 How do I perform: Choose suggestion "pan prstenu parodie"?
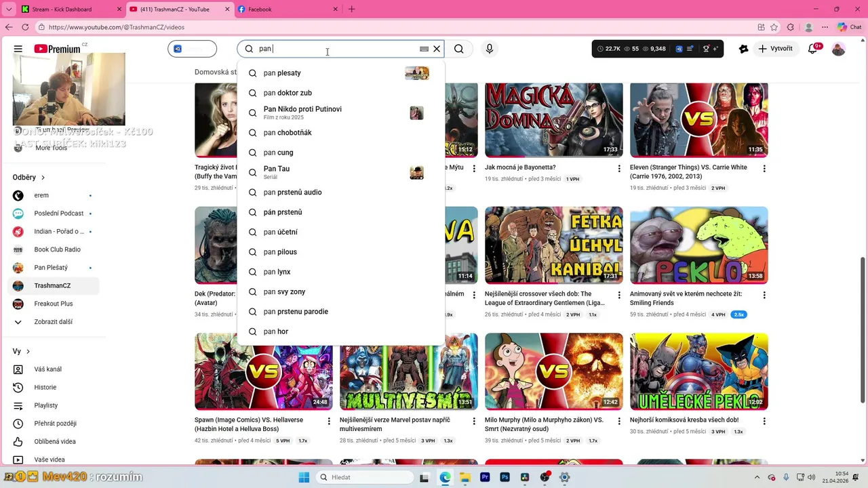pos(340,312)
